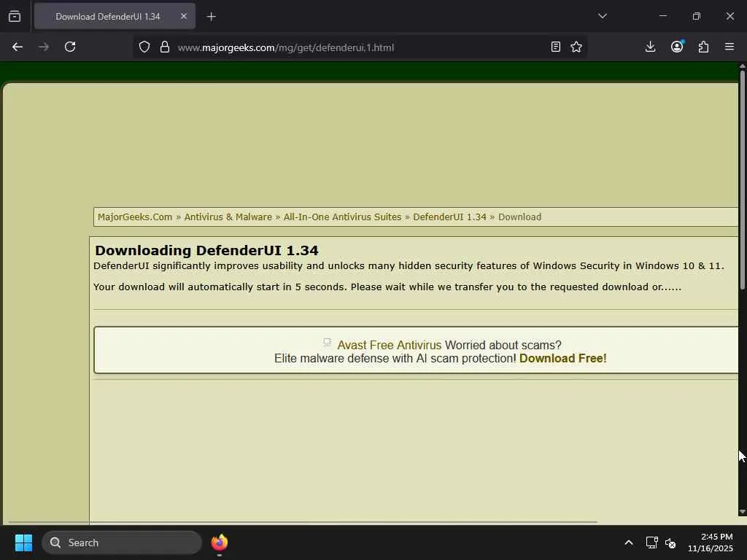Click the Avast Free Antivirus link
Screen dimensions: 747x560
(x=390, y=345)
